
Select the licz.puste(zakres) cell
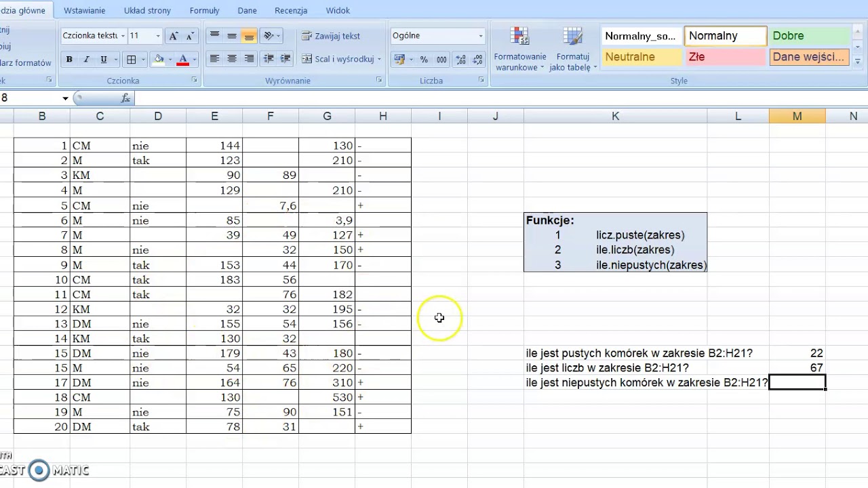click(x=640, y=235)
